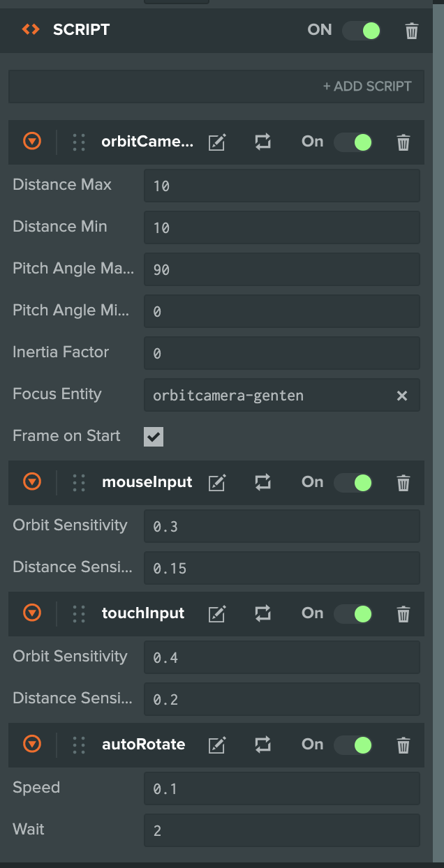Open autoRotate script in code editor
This screenshot has height=868, width=444.
click(x=217, y=745)
